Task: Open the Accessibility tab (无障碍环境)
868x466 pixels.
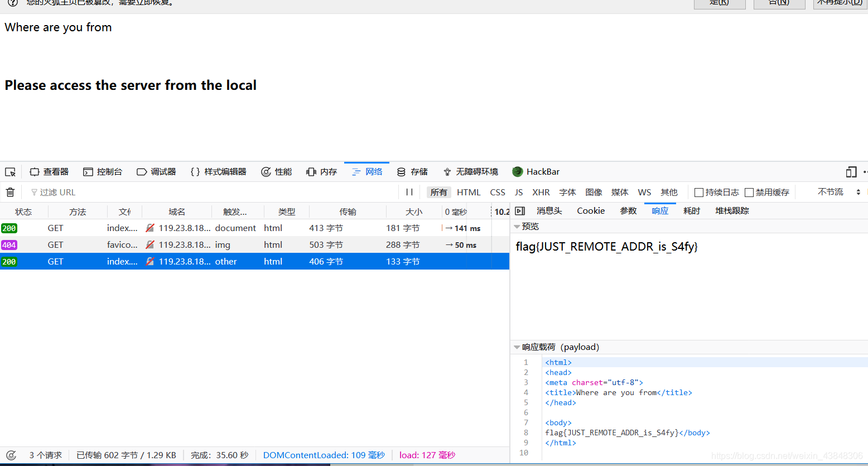Action: pyautogui.click(x=470, y=172)
